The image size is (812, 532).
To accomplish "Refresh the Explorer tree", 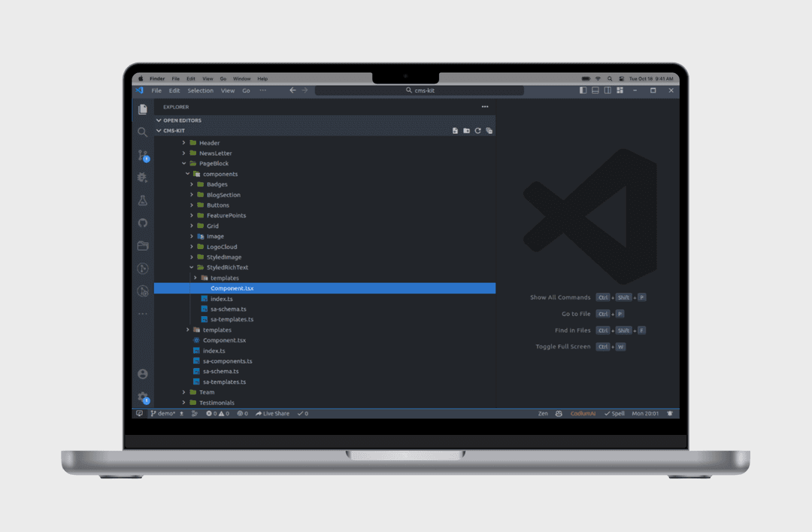I will 477,131.
